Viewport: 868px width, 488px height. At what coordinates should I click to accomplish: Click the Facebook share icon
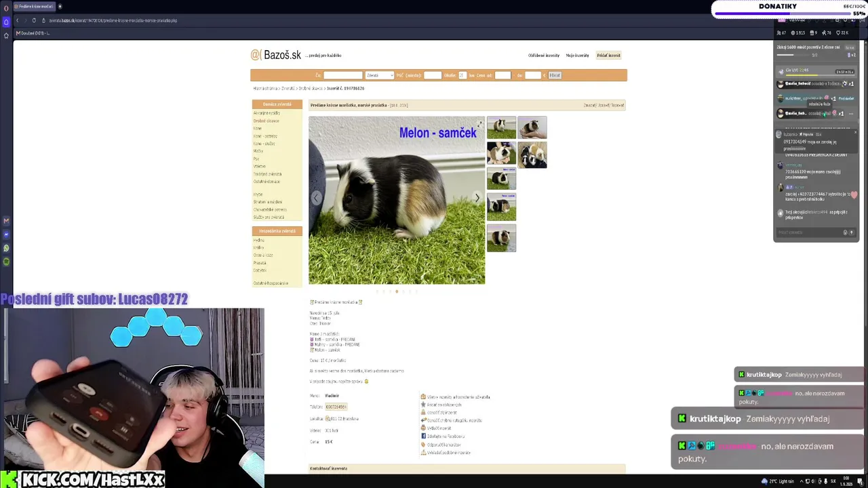tap(423, 436)
